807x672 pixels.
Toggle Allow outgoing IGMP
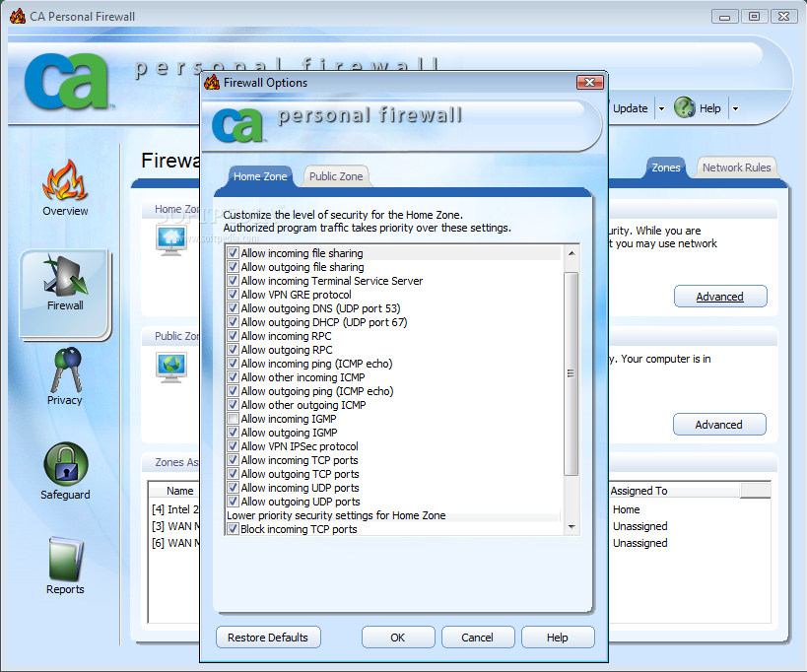pyautogui.click(x=233, y=433)
